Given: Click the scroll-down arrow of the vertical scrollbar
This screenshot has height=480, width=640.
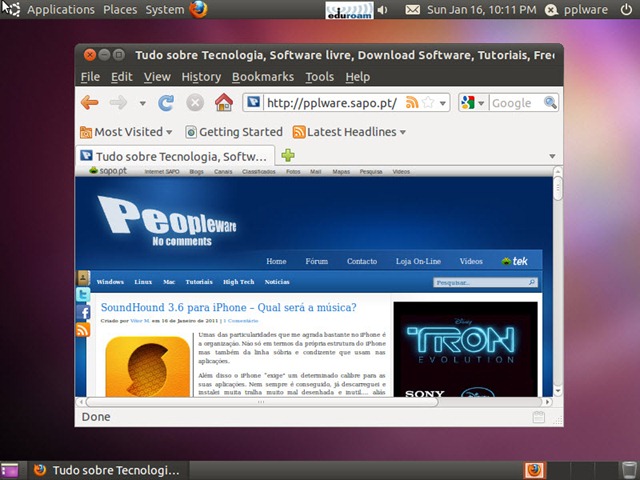Looking at the screenshot, I should 558,391.
